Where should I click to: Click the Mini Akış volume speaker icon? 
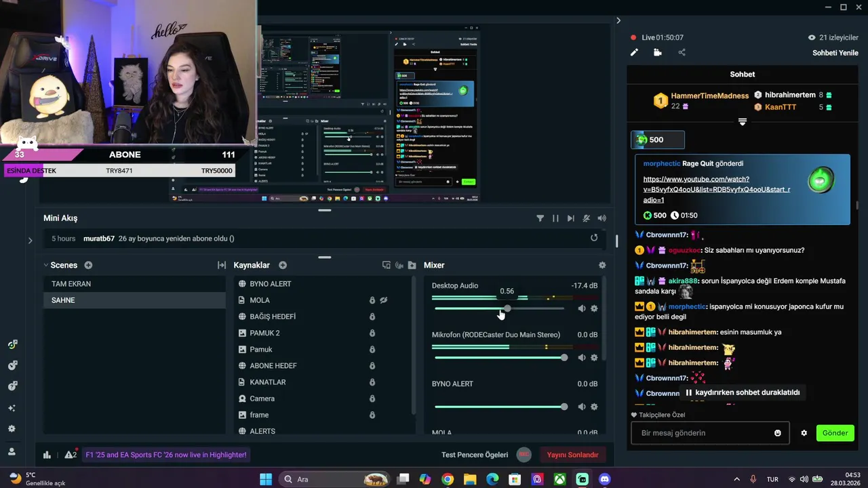tap(601, 218)
